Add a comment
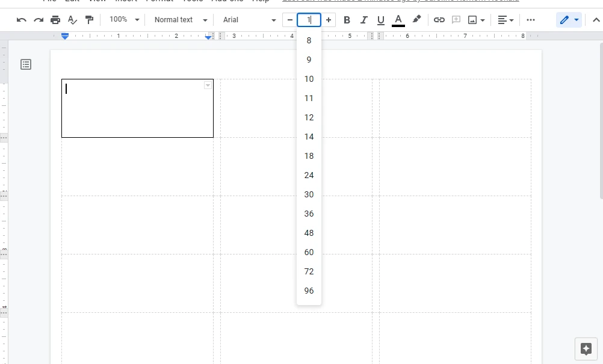This screenshot has width=603, height=364. pos(456,20)
